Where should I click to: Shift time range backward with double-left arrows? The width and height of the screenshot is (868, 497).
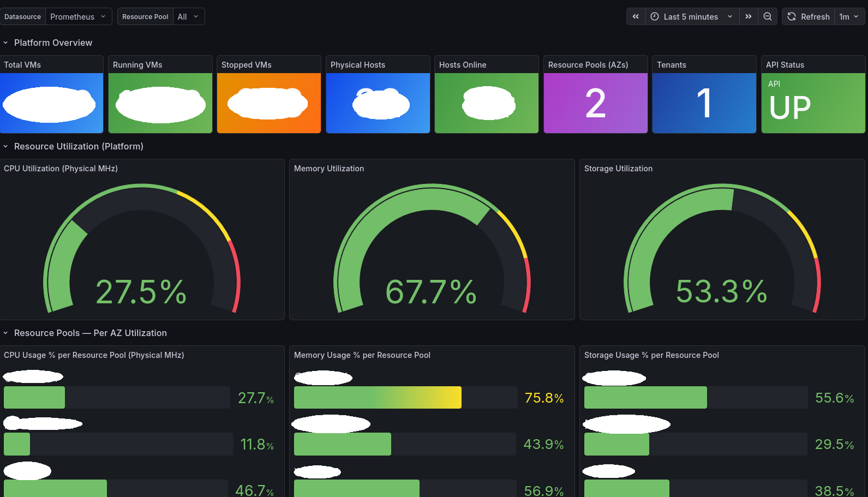tap(636, 16)
